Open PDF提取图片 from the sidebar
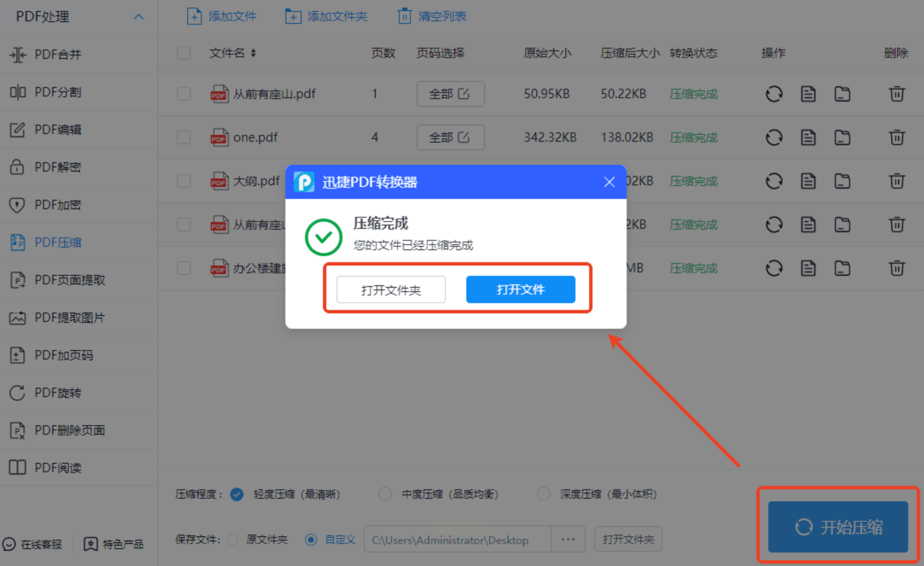Viewport: 924px width, 566px height. pos(69,318)
